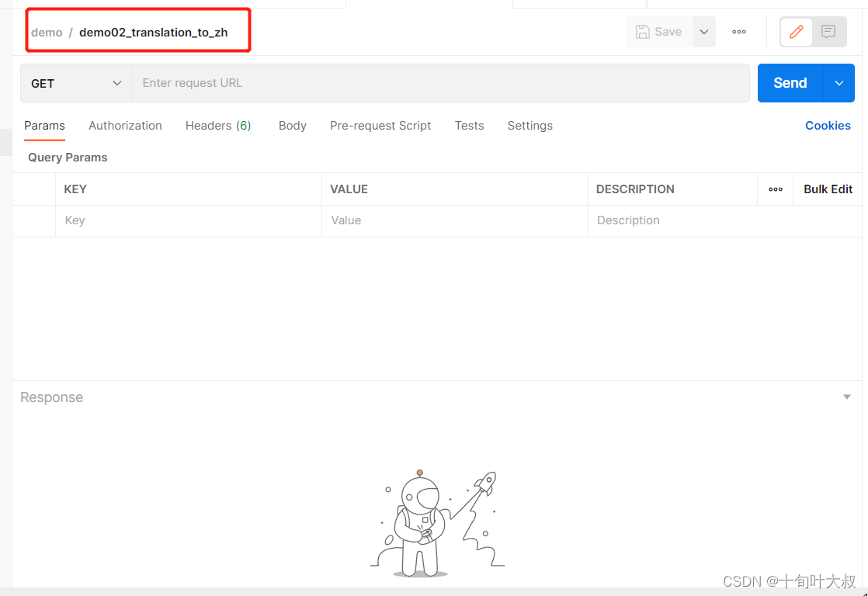Go to the Body tab
Image resolution: width=868 pixels, height=596 pixels.
(292, 126)
